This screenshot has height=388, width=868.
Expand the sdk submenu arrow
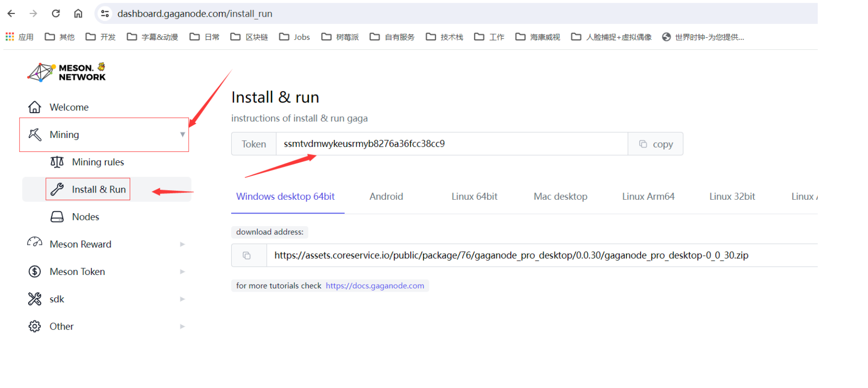(x=182, y=299)
